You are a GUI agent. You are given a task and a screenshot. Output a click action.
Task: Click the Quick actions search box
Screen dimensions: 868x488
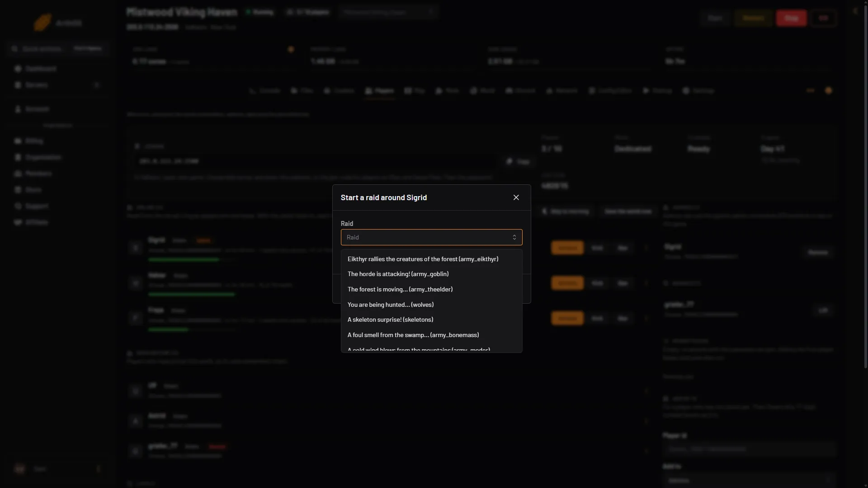click(x=58, y=48)
